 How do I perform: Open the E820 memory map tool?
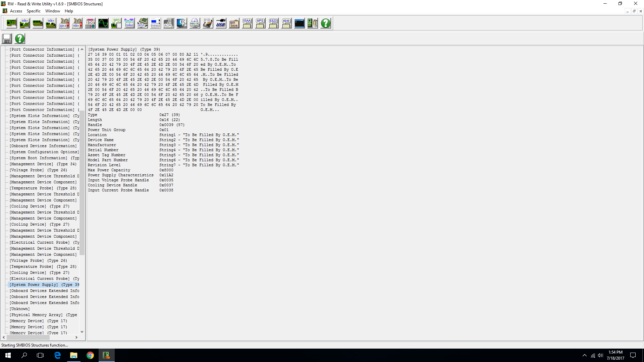(x=273, y=23)
